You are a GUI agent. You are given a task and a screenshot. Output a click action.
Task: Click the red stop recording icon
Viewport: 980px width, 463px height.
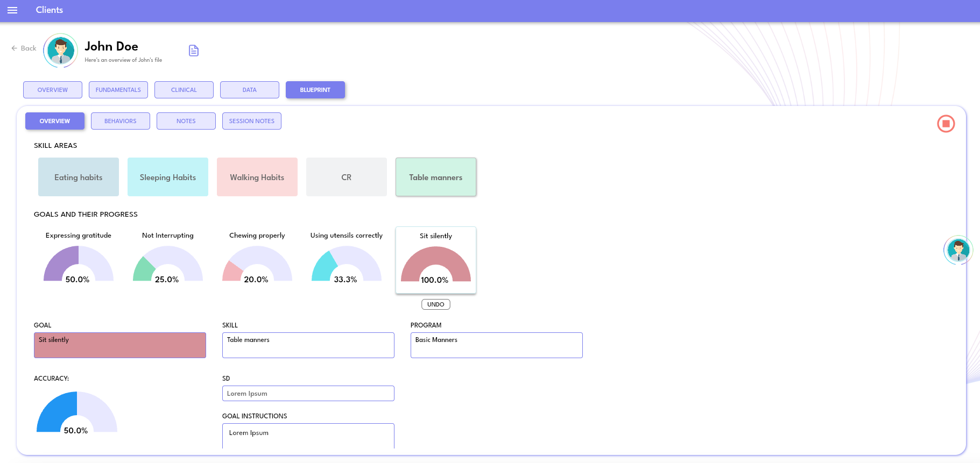[x=946, y=124]
